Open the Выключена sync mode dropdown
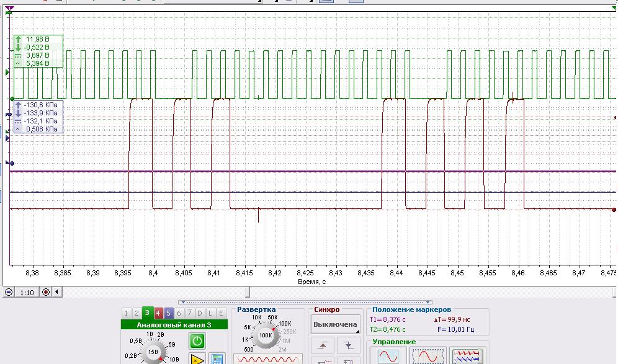Image resolution: width=618 pixels, height=364 pixels. [x=336, y=324]
